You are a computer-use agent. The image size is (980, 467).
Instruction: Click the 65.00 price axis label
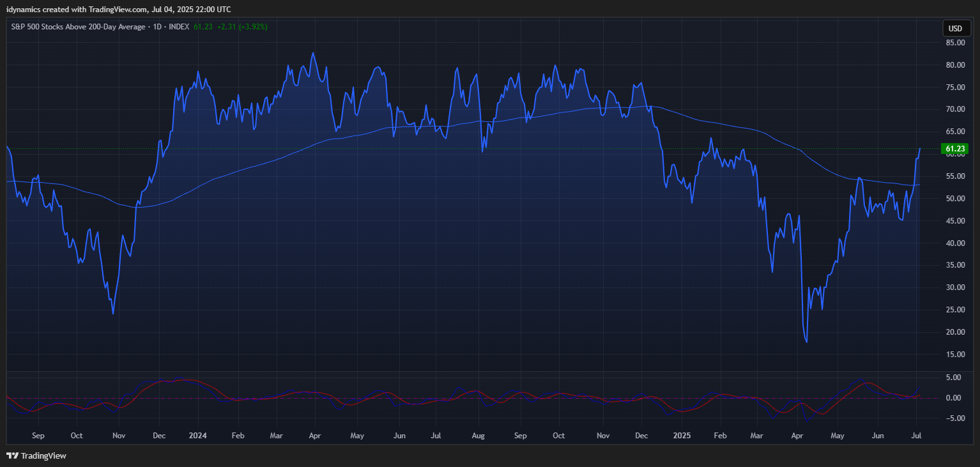coord(955,132)
